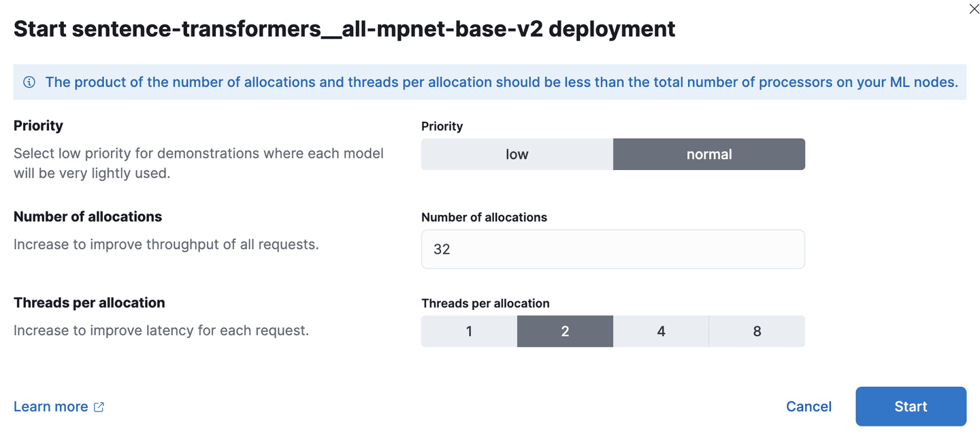Click the Number of allocations label above the input
980x440 pixels.
pyautogui.click(x=484, y=218)
